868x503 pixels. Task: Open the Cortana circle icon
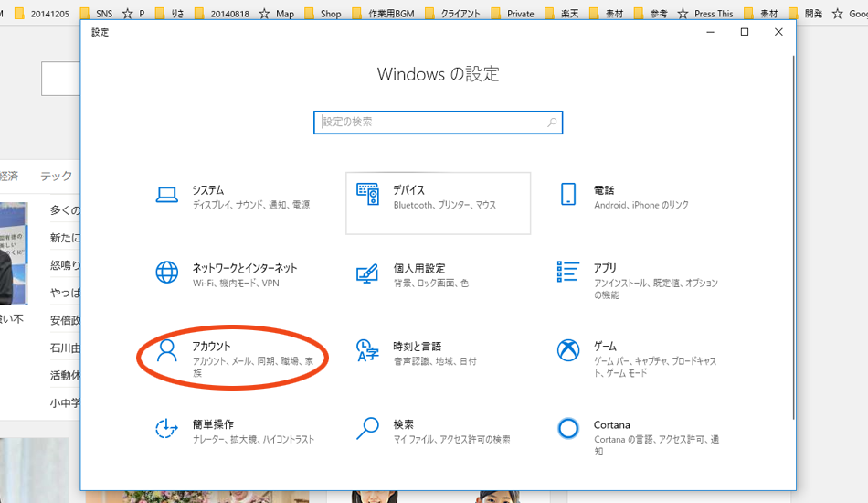(x=568, y=428)
